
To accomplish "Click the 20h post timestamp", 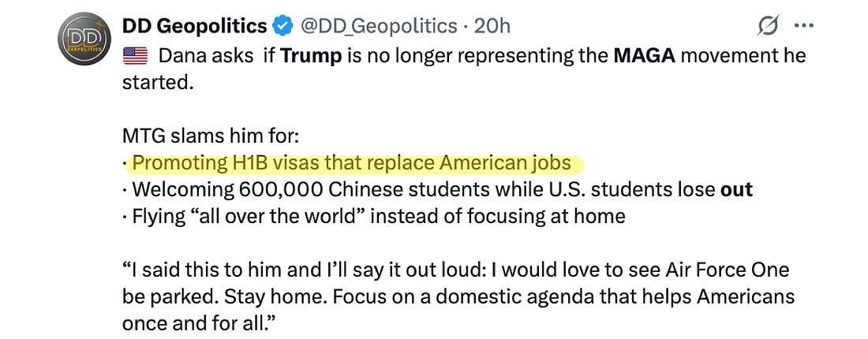I will coord(492,26).
